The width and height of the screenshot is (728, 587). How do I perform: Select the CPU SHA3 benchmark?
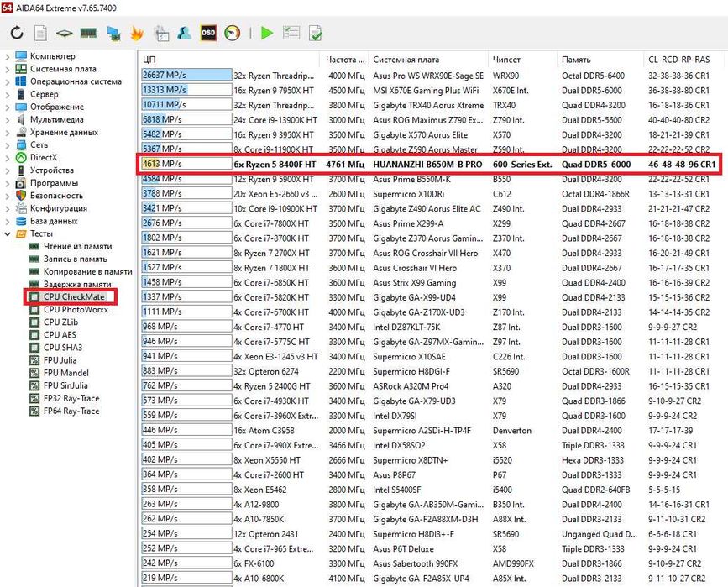click(63, 348)
